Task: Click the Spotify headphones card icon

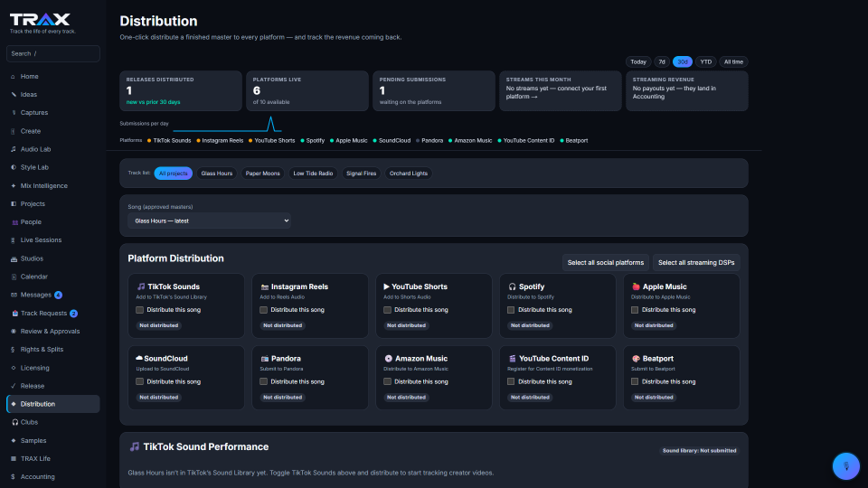Action: (512, 286)
